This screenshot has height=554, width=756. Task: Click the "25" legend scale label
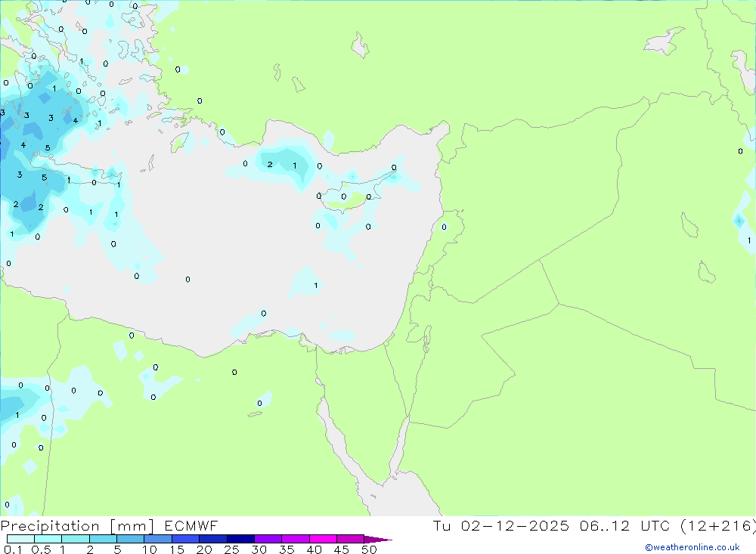(231, 549)
